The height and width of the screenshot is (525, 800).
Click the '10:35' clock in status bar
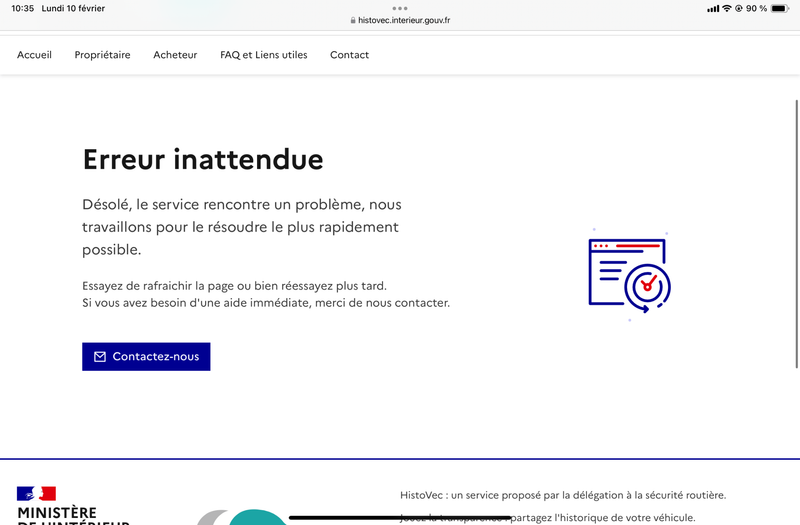click(x=22, y=8)
